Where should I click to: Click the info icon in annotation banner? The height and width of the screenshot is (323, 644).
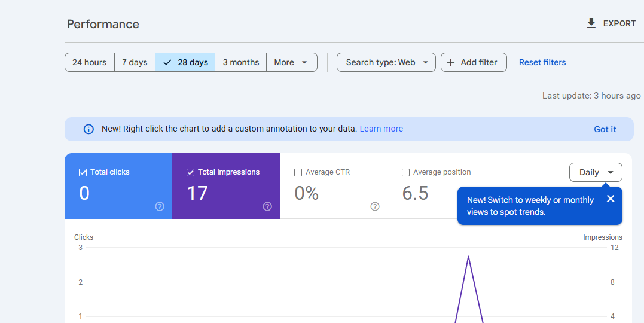coord(88,129)
